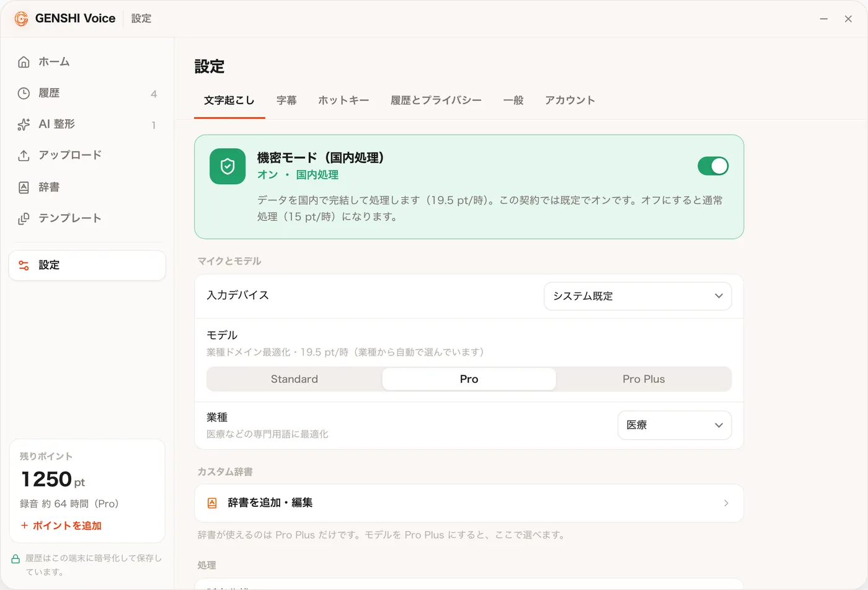Click the AI 整形 count badge showing 1

[154, 125]
